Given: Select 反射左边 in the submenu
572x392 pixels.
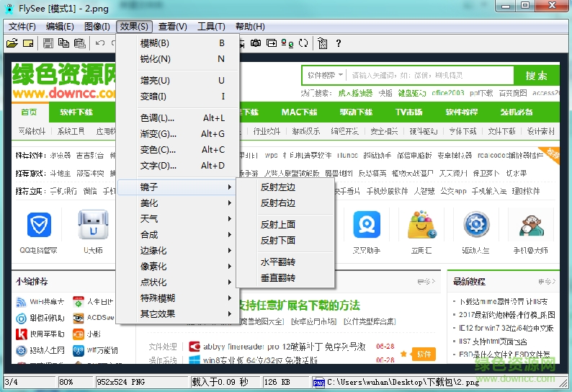Looking at the screenshot, I should click(278, 187).
